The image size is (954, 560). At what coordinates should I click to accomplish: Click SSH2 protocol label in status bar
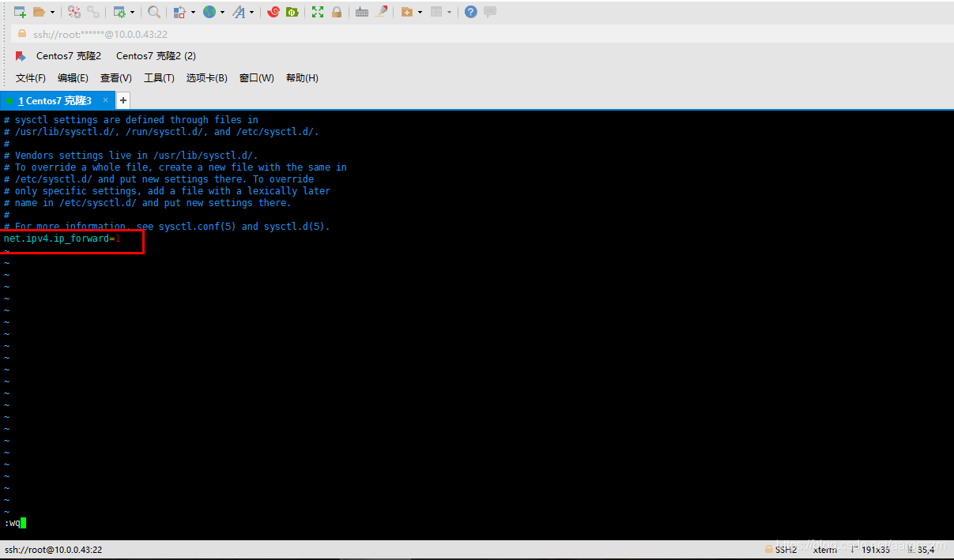click(786, 550)
